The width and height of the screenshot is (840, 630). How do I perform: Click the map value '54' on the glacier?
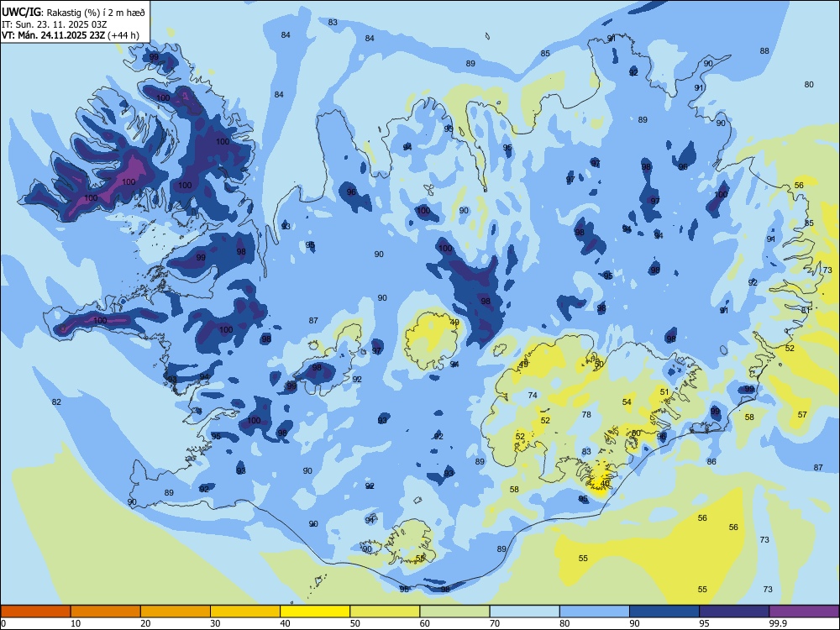click(627, 402)
